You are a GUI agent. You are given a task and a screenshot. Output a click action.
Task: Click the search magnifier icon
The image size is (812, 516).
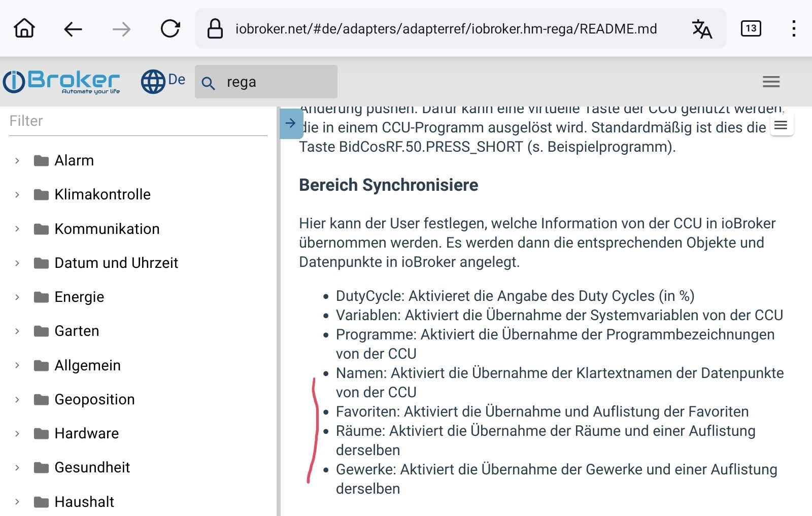[x=208, y=83]
